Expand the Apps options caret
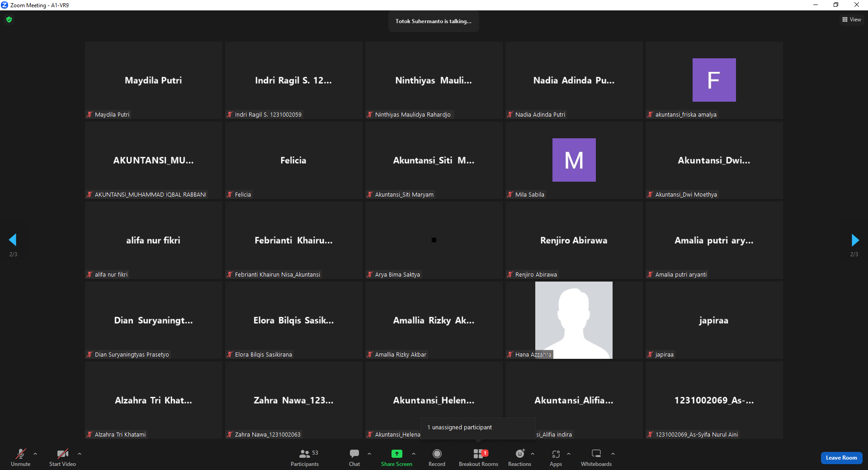868x470 pixels. [x=569, y=454]
